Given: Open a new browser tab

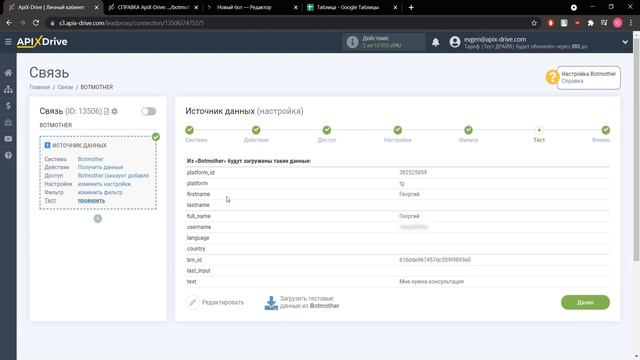Looking at the screenshot, I should click(x=411, y=7).
